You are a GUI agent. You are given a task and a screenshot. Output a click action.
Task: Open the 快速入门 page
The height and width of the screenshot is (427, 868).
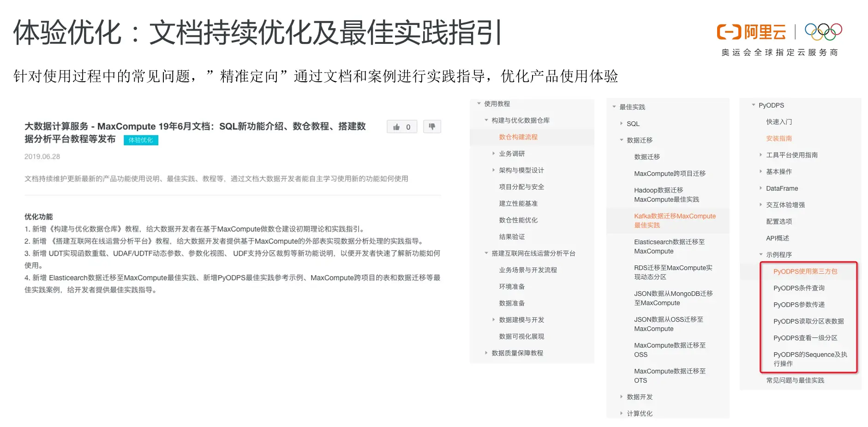pos(779,122)
